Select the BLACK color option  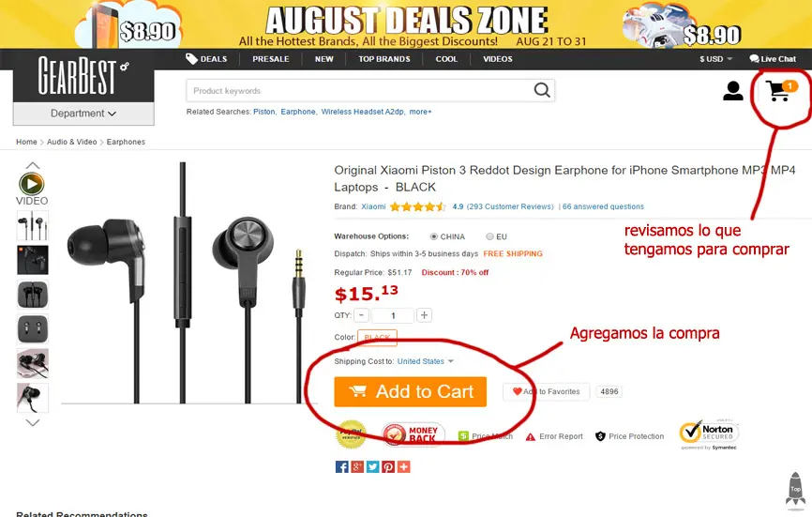(377, 337)
